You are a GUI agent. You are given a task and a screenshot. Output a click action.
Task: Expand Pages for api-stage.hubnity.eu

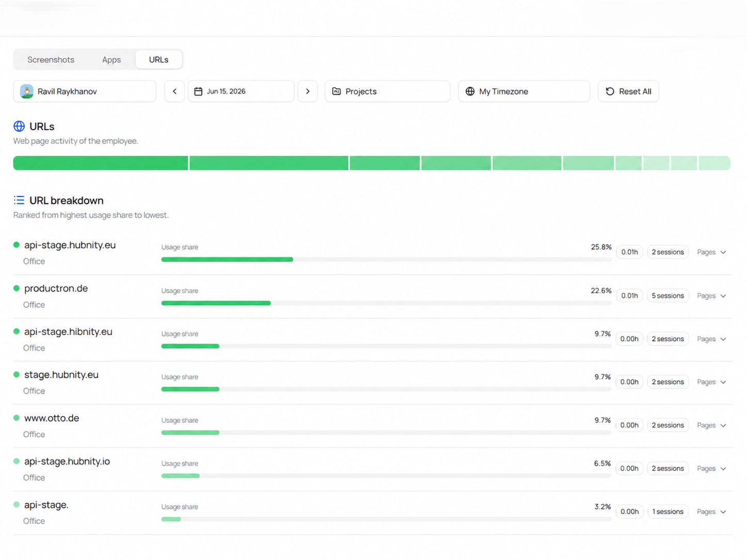click(x=711, y=252)
